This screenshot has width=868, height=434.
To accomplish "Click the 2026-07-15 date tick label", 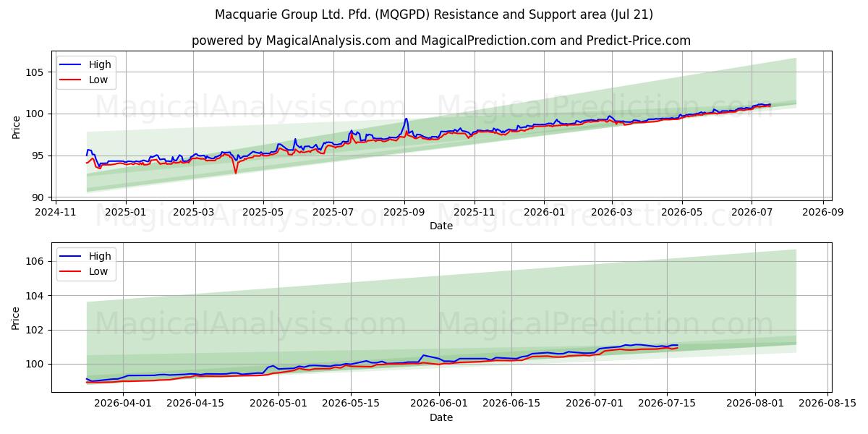I will [667, 404].
